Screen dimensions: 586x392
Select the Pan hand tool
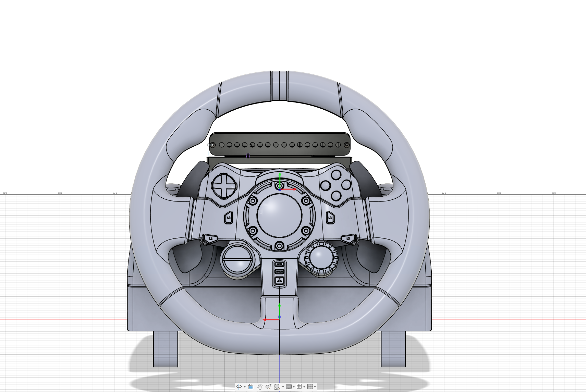259,387
